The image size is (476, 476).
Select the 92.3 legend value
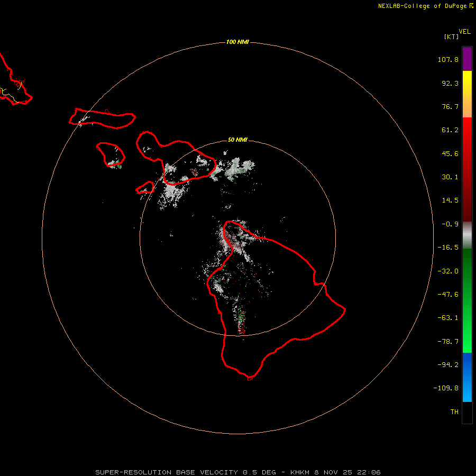point(450,83)
